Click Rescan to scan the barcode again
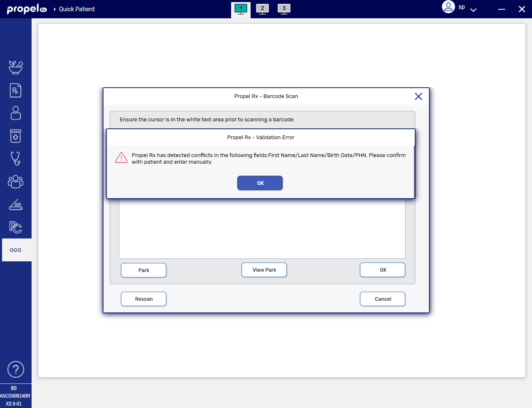Screen dimensions: 532x408 143,299
